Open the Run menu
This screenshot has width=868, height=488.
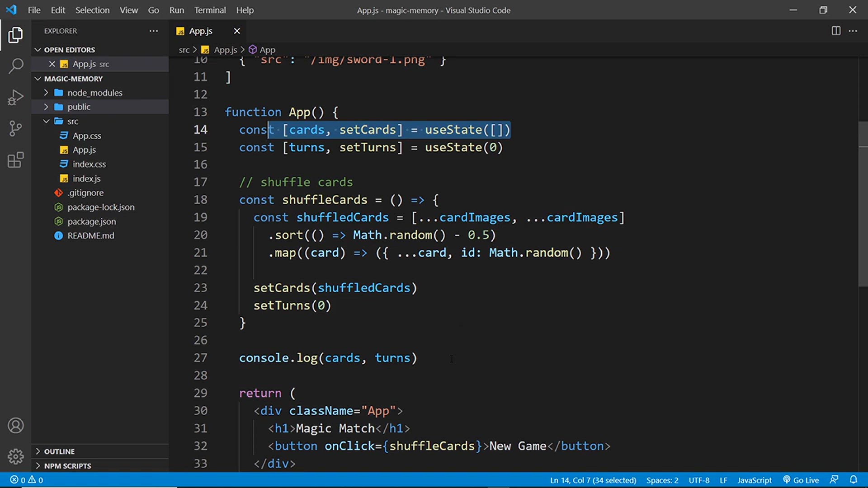(x=177, y=10)
